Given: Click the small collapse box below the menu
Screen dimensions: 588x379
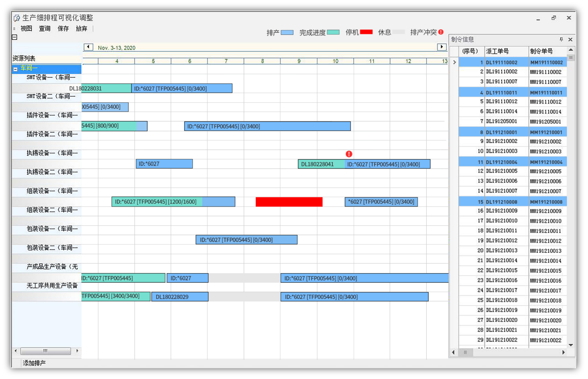Looking at the screenshot, I should (x=14, y=37).
